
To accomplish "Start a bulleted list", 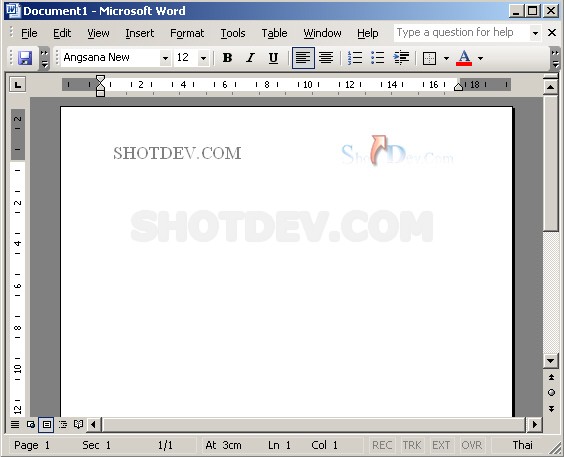I will tap(378, 58).
